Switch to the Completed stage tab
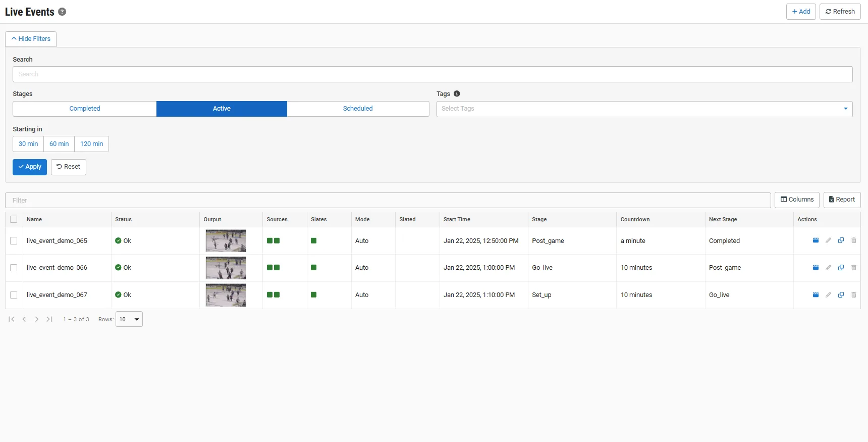868x442 pixels. [x=85, y=109]
